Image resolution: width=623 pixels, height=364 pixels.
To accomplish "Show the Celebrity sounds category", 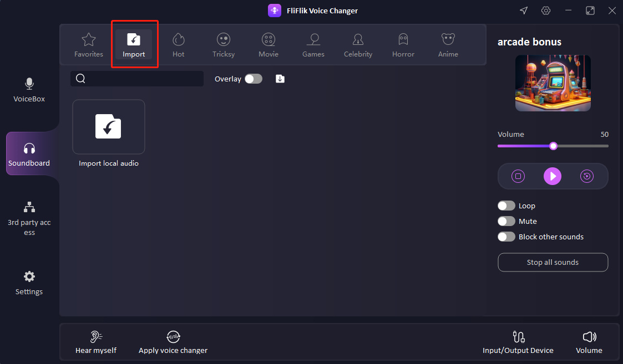I will pyautogui.click(x=358, y=45).
